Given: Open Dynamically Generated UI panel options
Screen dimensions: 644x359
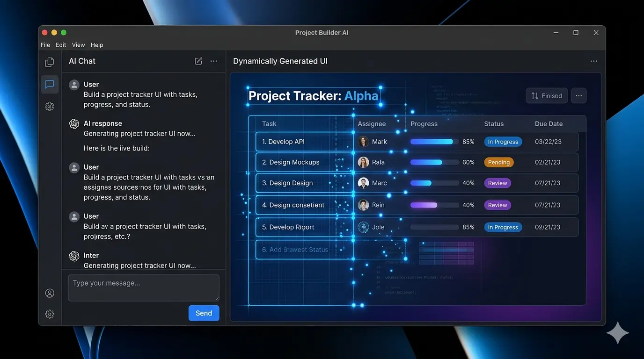Looking at the screenshot, I should (593, 61).
